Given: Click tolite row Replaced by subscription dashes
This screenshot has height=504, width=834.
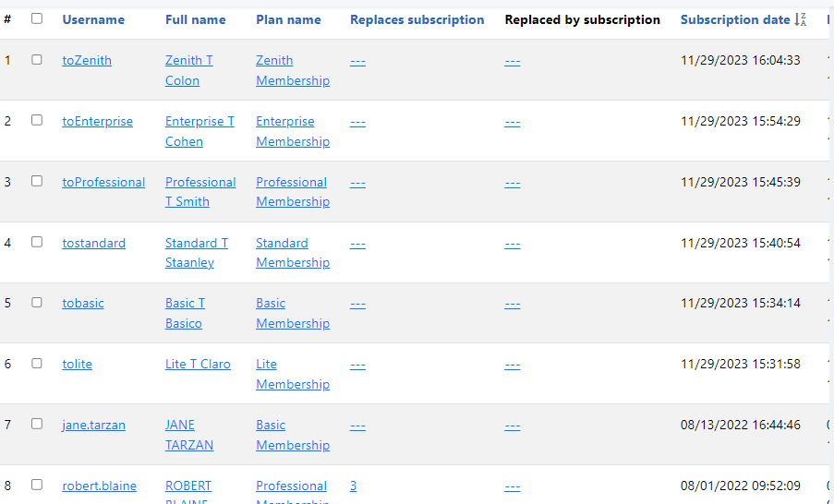Looking at the screenshot, I should [x=513, y=365].
